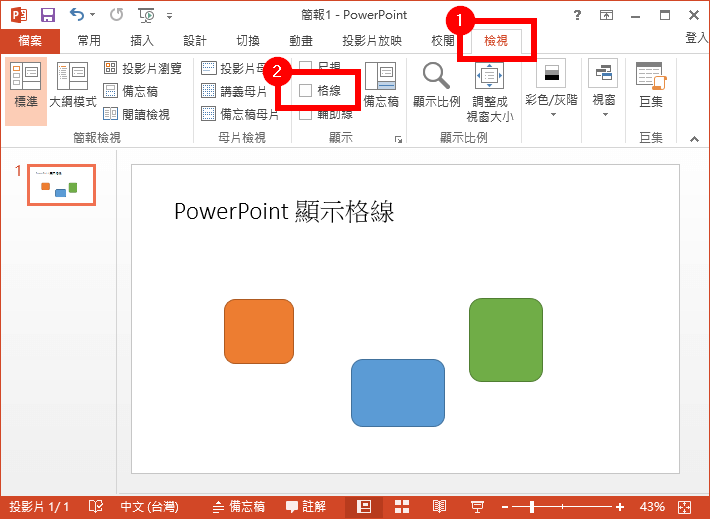Open 投影片母片 slide master view
Image resolution: width=710 pixels, height=519 pixels.
233,68
